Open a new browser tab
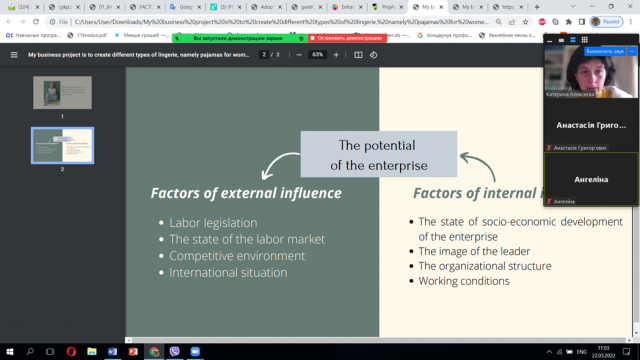 tap(537, 7)
